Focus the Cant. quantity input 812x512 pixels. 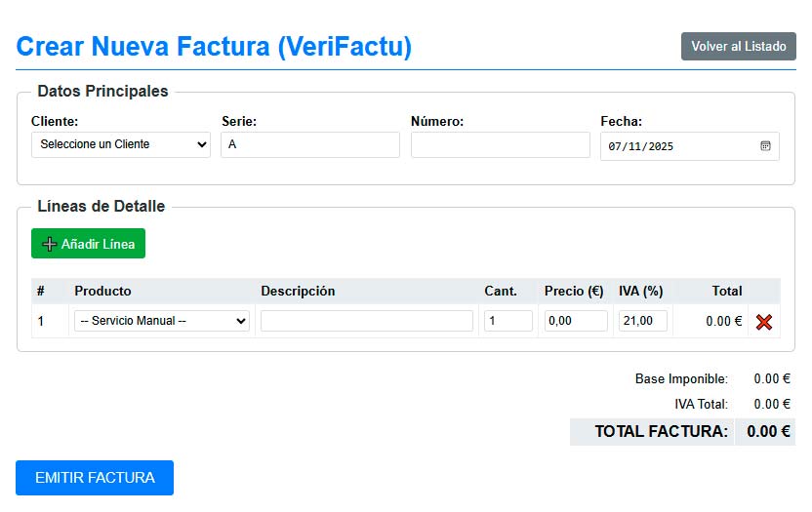(507, 321)
